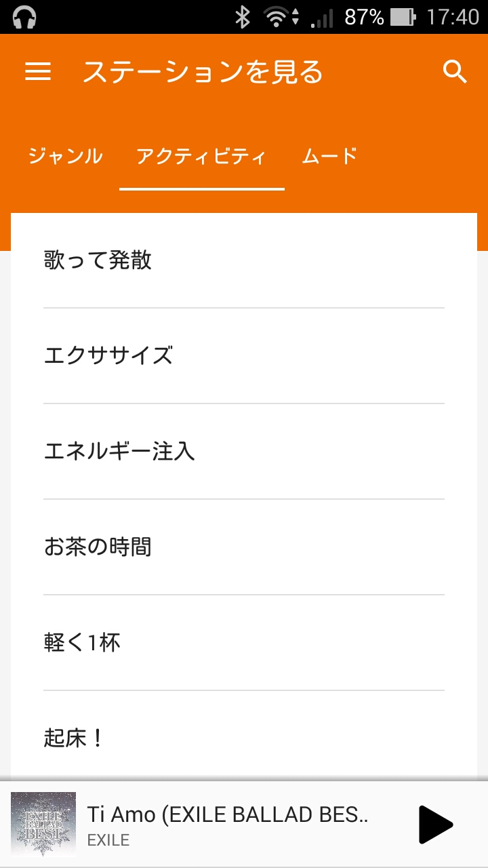Tap the headphones status bar icon
Image resolution: width=488 pixels, height=868 pixels.
tap(24, 17)
